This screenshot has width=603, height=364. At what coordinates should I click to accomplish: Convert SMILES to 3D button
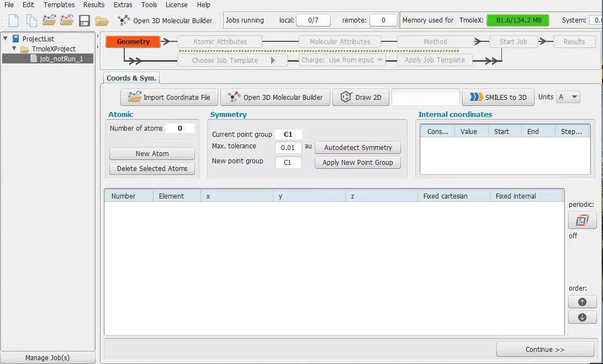[498, 97]
